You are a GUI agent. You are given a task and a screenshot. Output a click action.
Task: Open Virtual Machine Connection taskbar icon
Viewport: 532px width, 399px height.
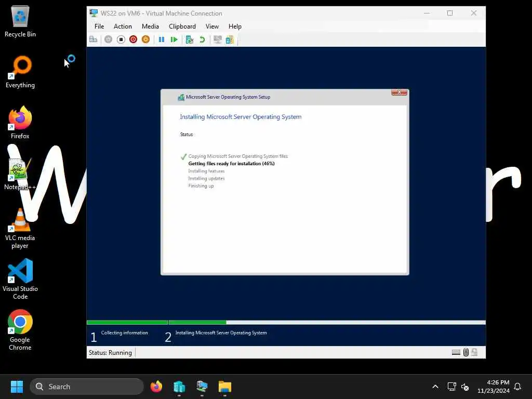(x=202, y=387)
